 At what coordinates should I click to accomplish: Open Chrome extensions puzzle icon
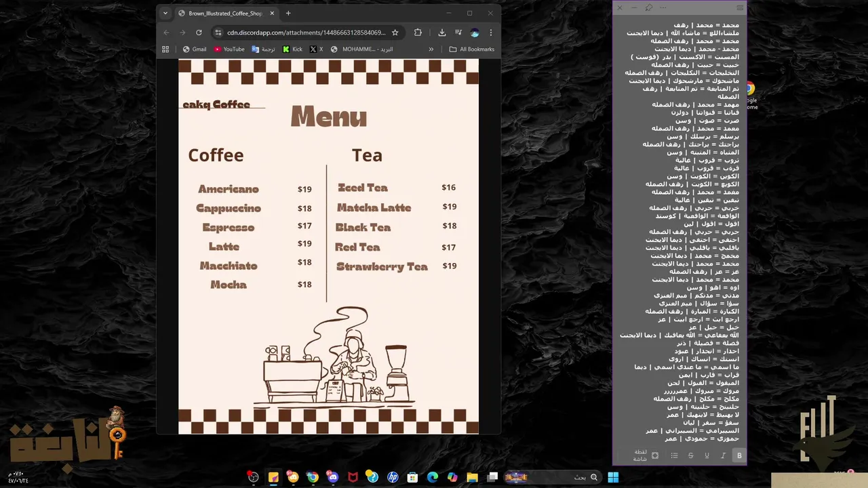click(x=418, y=33)
